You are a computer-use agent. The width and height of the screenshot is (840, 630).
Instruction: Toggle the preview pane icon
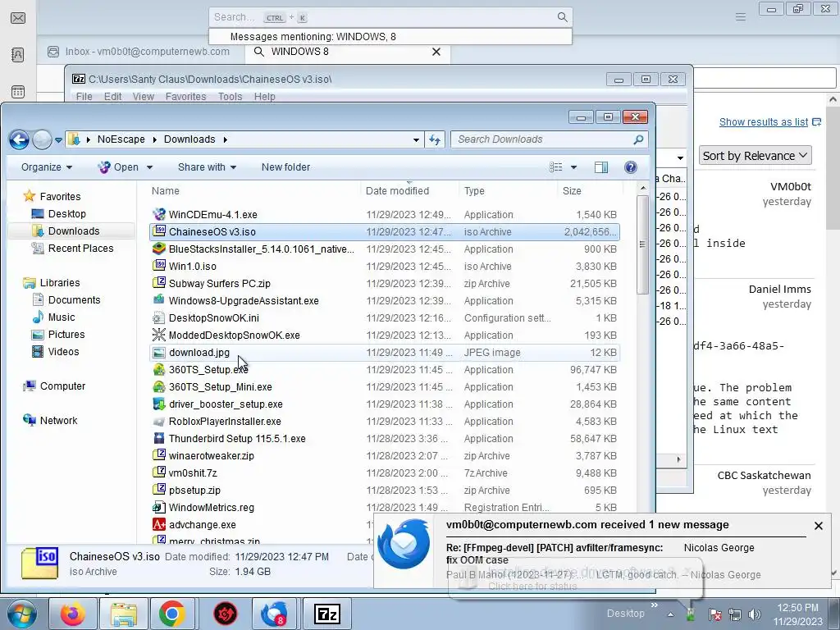coord(601,167)
